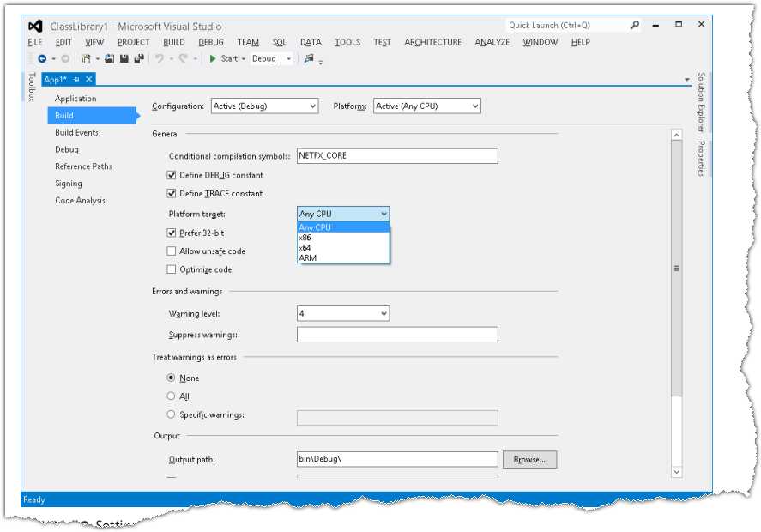Click the Visual Studio logo icon
This screenshot has width=761, height=532.
tap(35, 27)
